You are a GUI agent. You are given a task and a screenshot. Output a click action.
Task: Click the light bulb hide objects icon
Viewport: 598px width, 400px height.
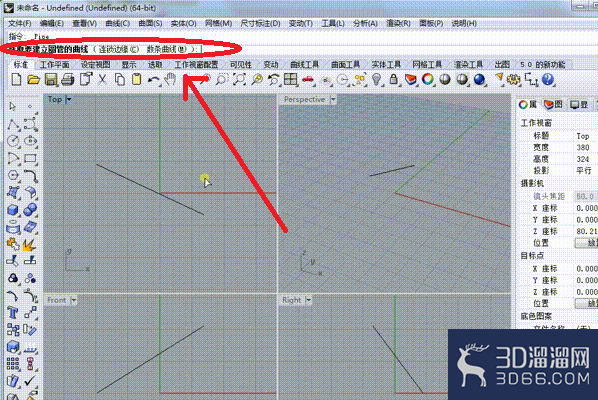coord(377,79)
